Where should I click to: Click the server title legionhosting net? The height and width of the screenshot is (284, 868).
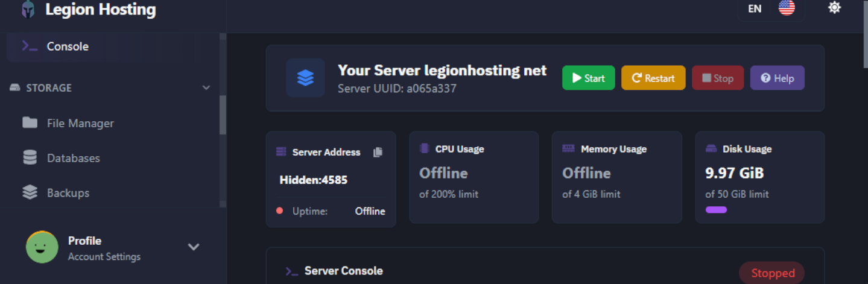pyautogui.click(x=442, y=71)
